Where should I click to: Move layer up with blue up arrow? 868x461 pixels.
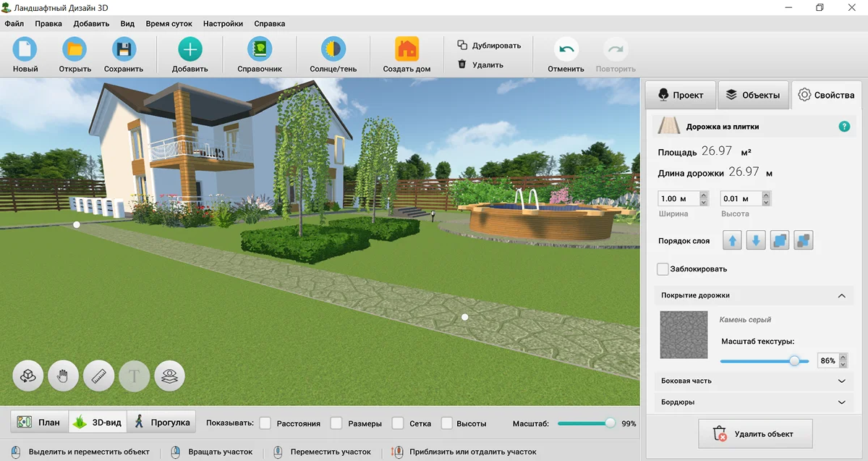pyautogui.click(x=732, y=241)
